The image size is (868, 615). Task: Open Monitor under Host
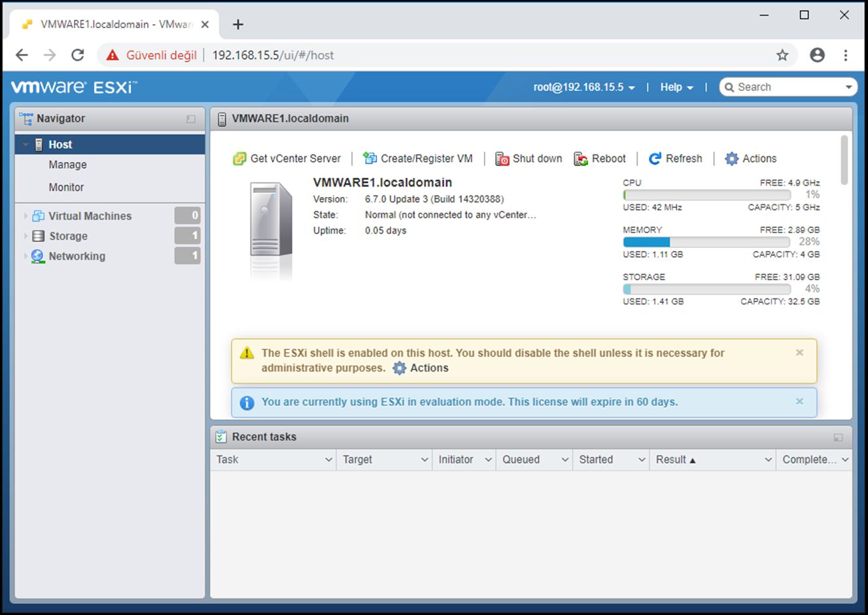pos(66,187)
